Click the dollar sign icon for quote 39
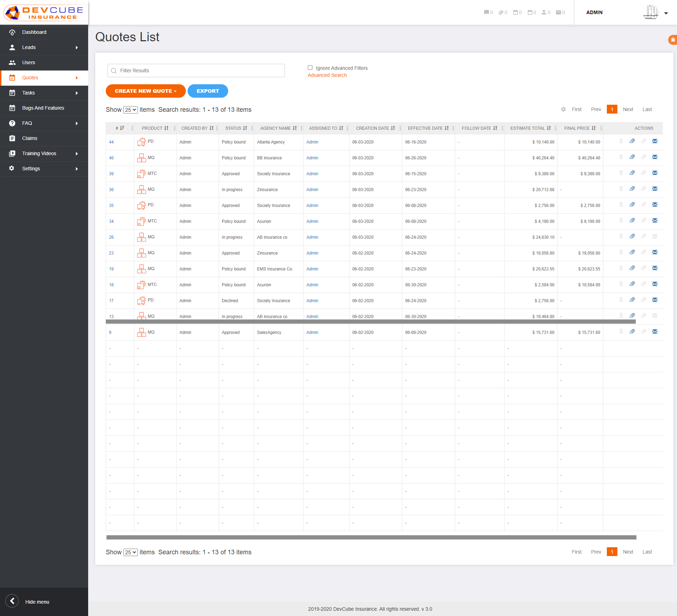Viewport: 677px width, 616px height. (621, 173)
